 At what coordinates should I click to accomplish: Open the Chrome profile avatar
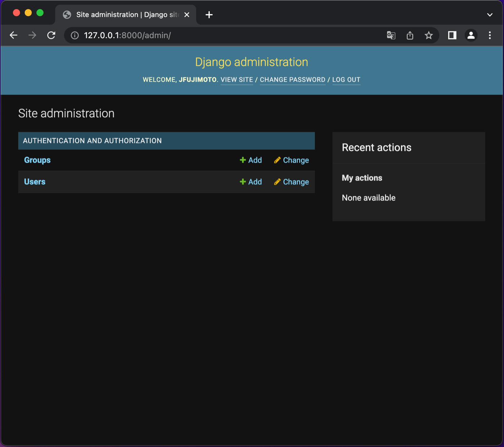471,35
